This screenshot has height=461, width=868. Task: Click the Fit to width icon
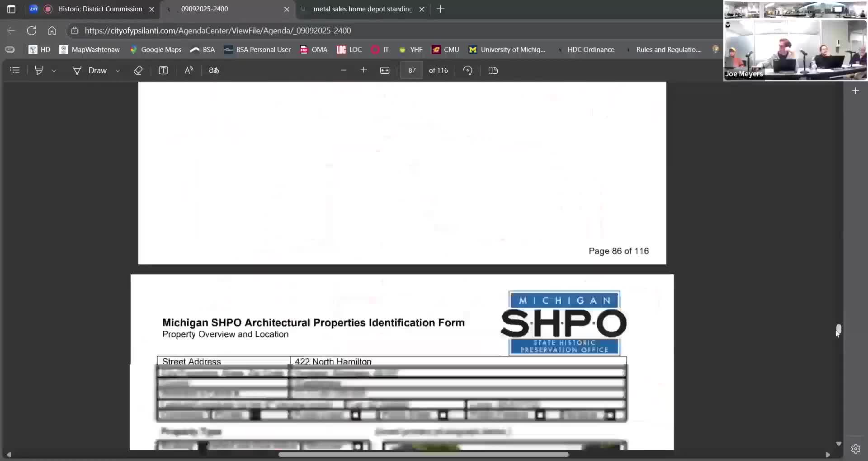[385, 71]
